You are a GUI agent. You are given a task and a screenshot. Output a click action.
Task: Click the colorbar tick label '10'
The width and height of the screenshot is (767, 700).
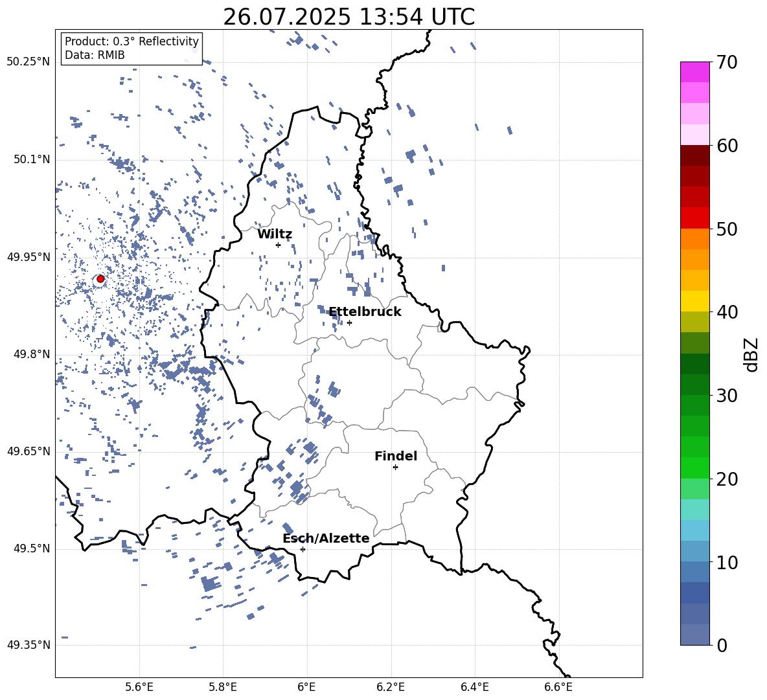pos(727,562)
